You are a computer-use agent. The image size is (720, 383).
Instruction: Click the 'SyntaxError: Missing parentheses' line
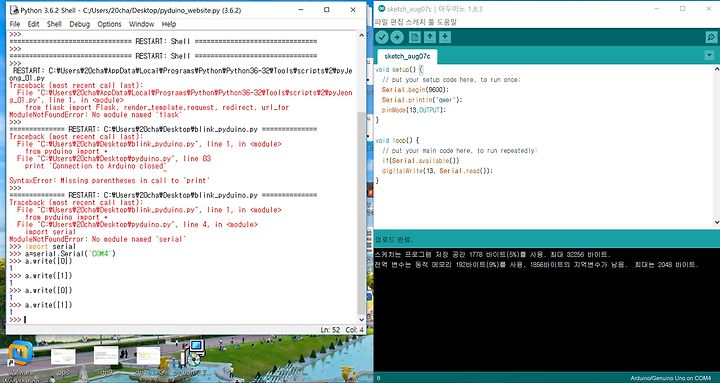tap(109, 180)
